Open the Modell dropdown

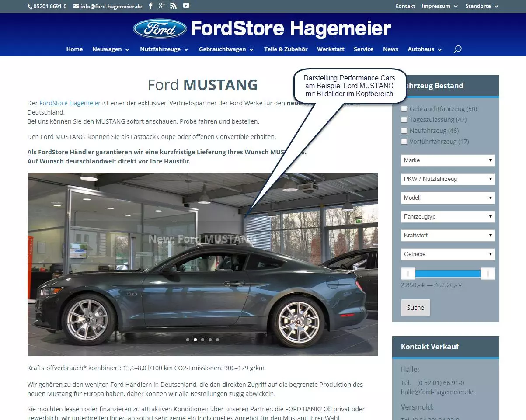pos(448,198)
